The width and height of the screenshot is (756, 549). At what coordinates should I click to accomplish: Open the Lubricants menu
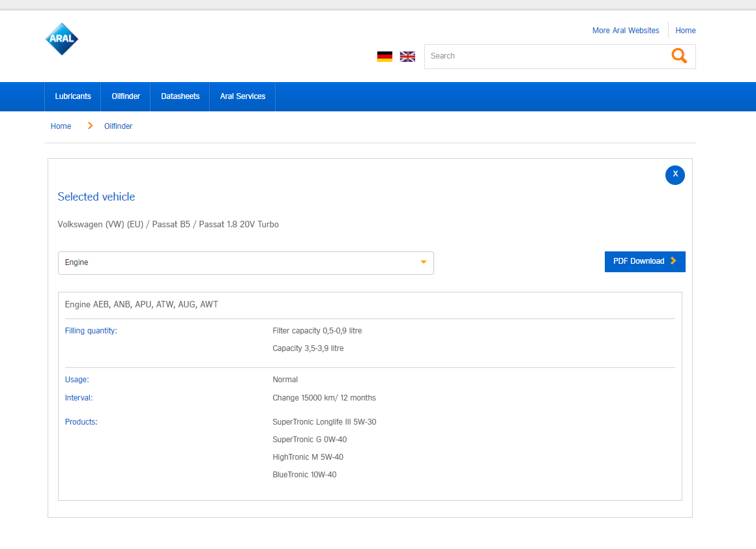(x=73, y=96)
